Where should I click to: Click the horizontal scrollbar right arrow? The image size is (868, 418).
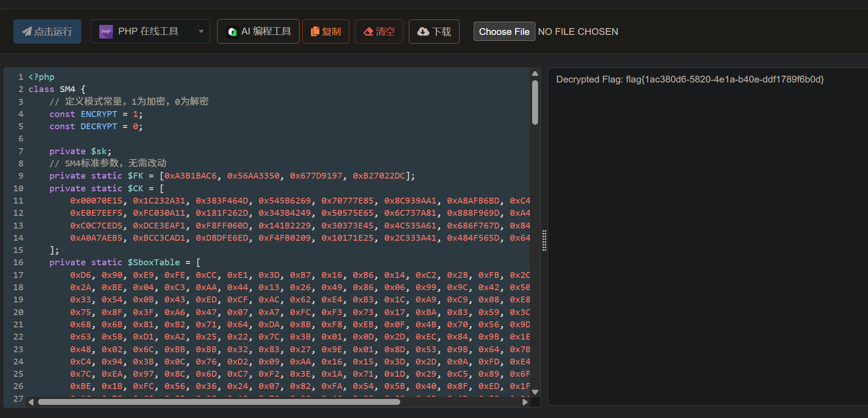pyautogui.click(x=525, y=402)
